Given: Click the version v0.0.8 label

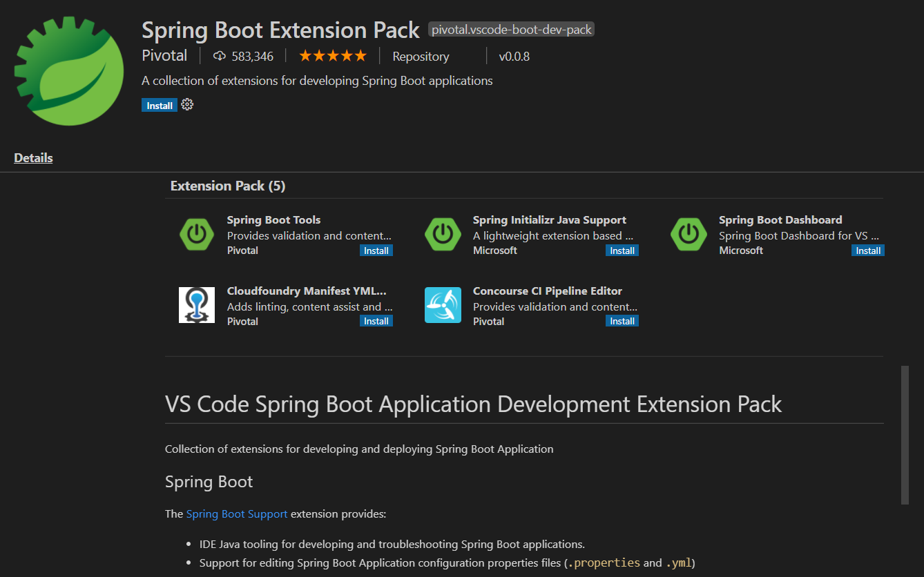Looking at the screenshot, I should (x=514, y=57).
